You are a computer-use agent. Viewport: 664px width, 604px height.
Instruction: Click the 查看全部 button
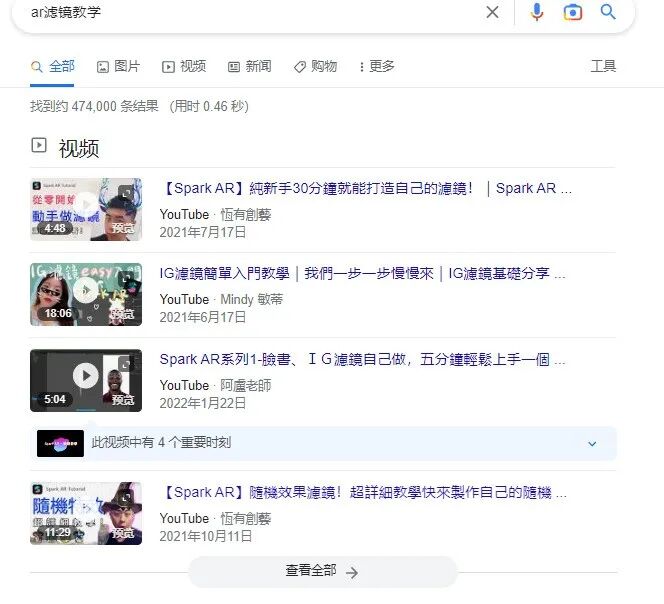[x=323, y=571]
